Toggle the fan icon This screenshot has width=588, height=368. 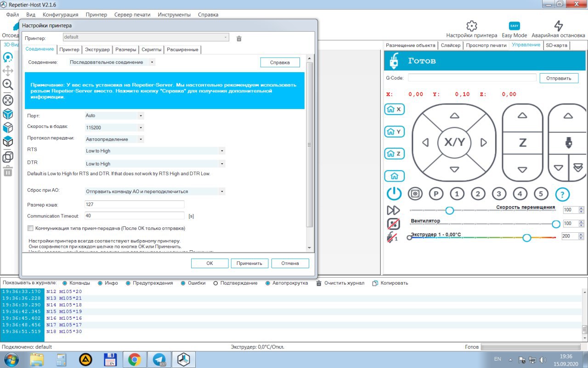coord(393,224)
